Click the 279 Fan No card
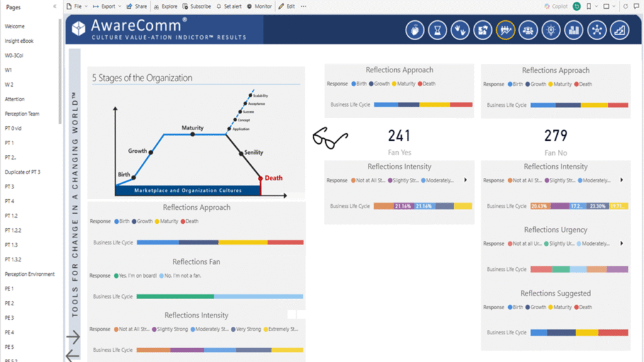 coord(556,142)
